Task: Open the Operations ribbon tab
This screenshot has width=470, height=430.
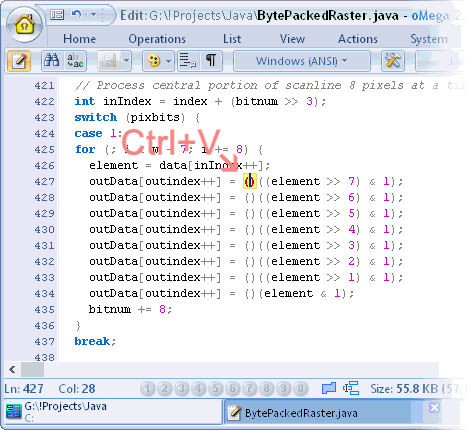Action: [157, 39]
